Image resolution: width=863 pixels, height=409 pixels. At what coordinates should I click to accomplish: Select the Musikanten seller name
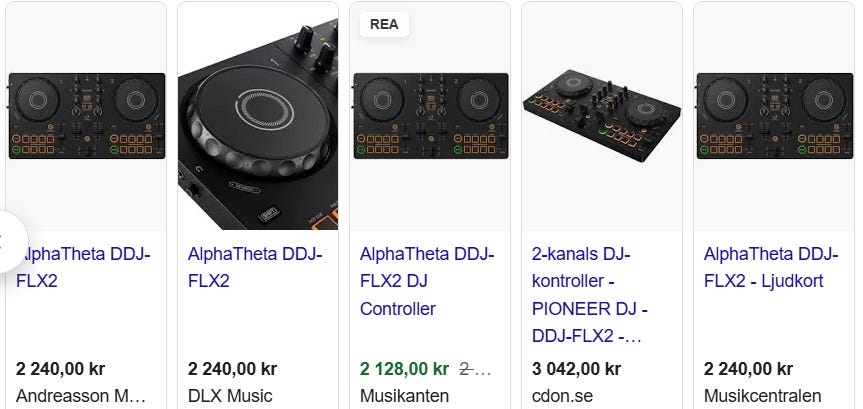click(401, 396)
